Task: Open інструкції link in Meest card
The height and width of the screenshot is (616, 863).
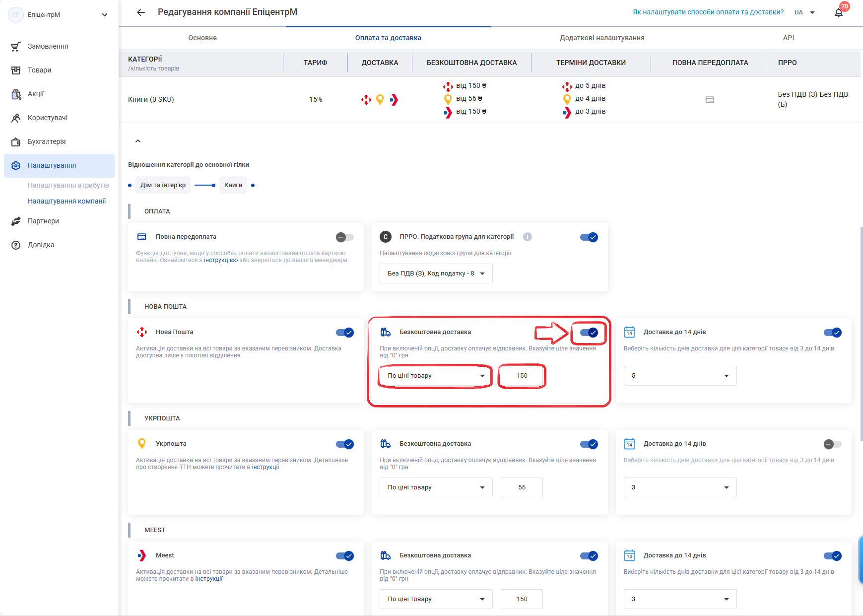Action: click(209, 579)
